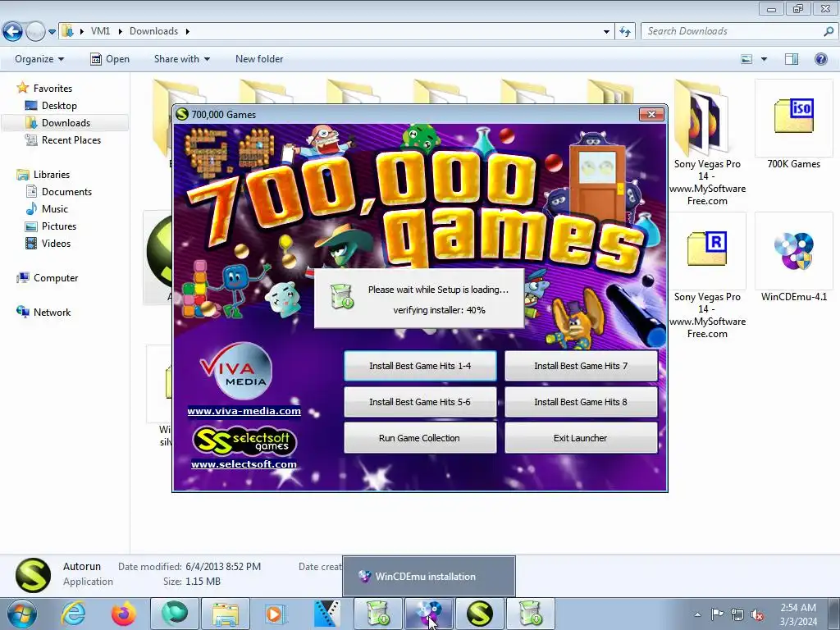The width and height of the screenshot is (840, 630).
Task: Click the network tray icon
Action: click(737, 614)
